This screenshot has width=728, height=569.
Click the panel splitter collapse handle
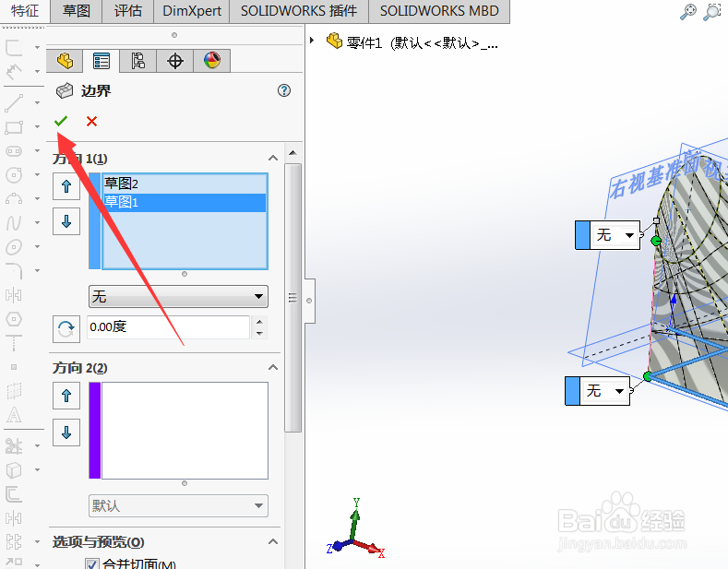click(x=309, y=301)
